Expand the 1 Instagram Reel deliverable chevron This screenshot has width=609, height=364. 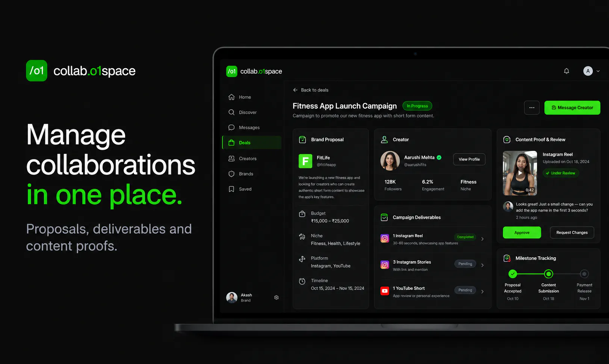[x=482, y=239]
